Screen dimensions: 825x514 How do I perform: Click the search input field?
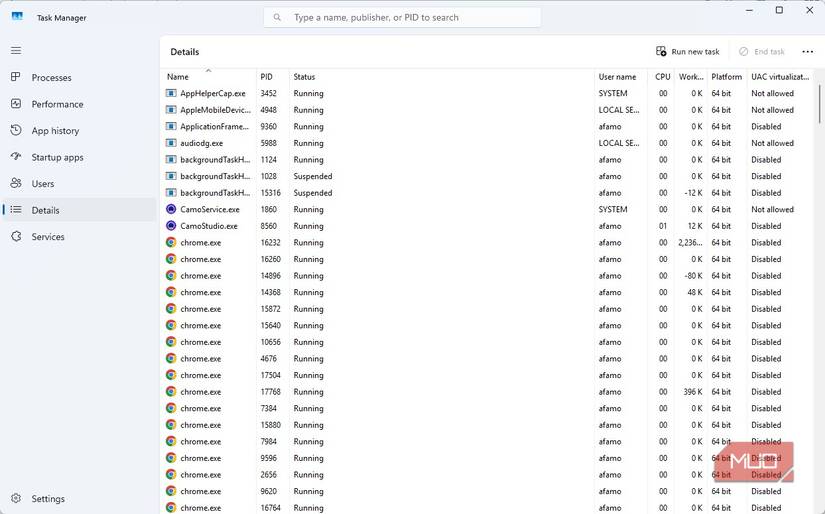[402, 17]
